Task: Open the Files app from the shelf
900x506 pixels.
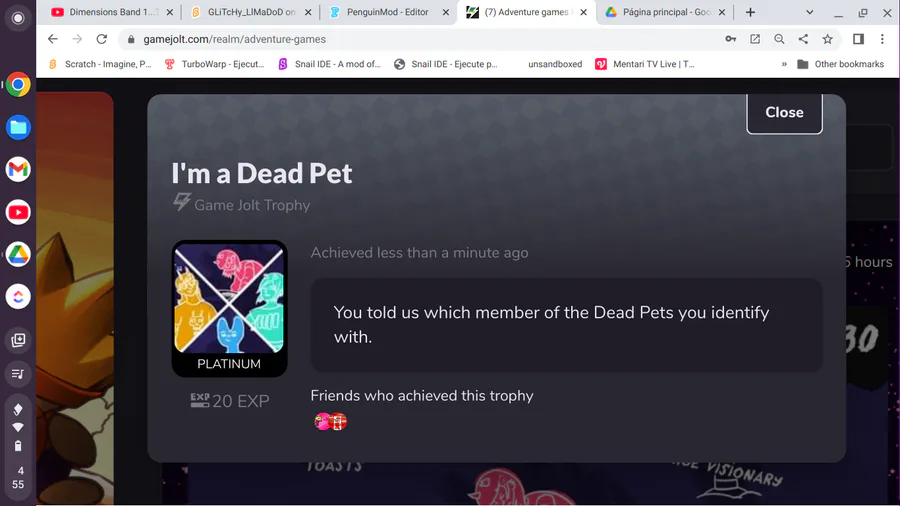Action: pyautogui.click(x=18, y=127)
